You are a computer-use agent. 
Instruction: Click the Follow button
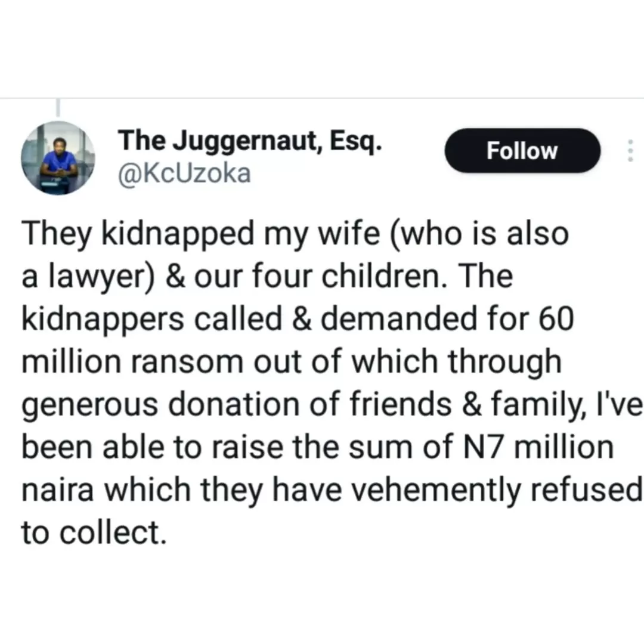(x=522, y=151)
